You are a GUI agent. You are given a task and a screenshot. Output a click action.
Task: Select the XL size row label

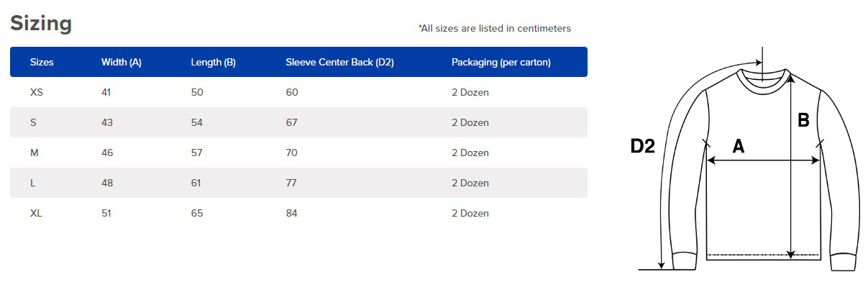(x=37, y=213)
